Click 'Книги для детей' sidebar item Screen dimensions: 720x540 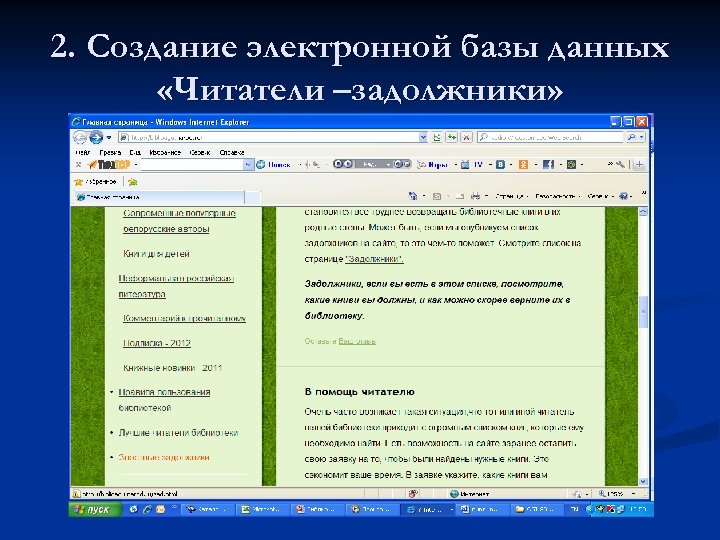156,253
